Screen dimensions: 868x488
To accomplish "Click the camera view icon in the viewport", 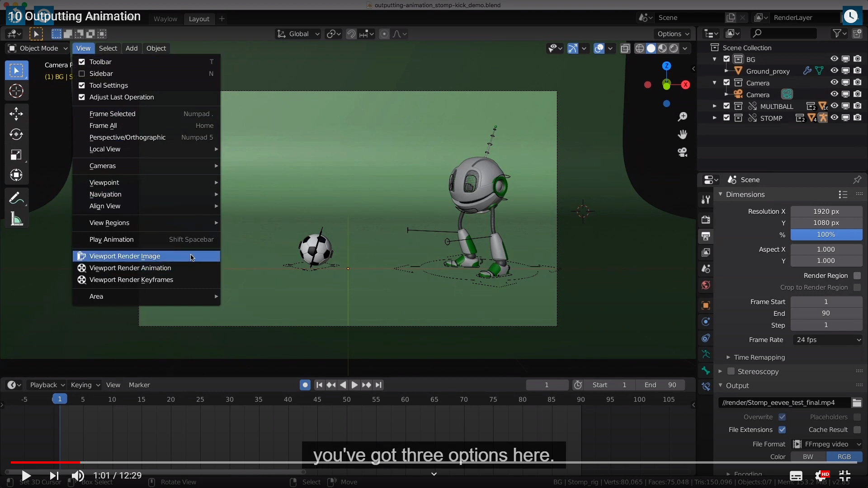I will 682,152.
